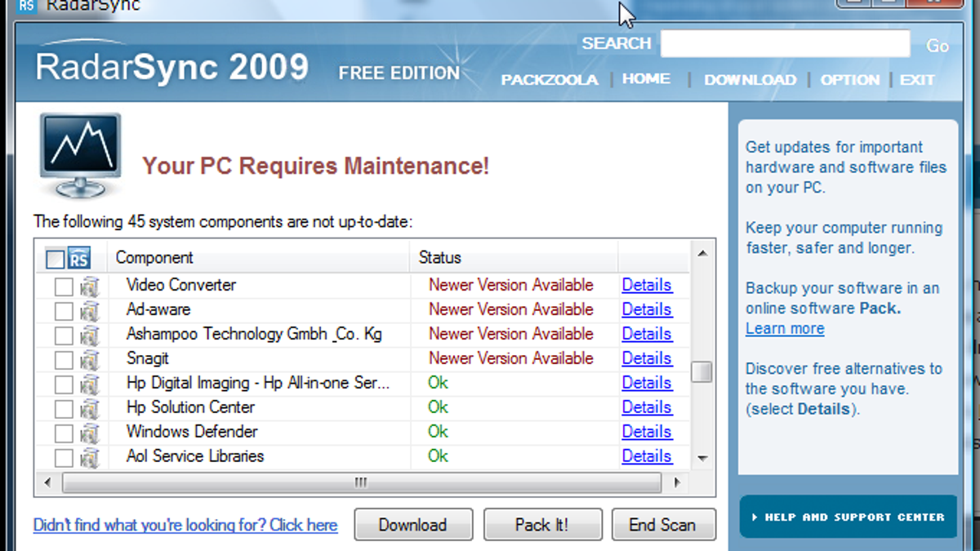980x551 pixels.
Task: Click the vertical scrollbar down arrow
Action: (702, 459)
